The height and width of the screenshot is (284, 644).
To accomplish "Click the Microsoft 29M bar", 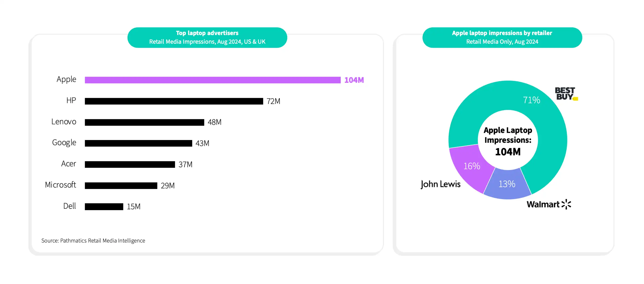I will click(121, 185).
